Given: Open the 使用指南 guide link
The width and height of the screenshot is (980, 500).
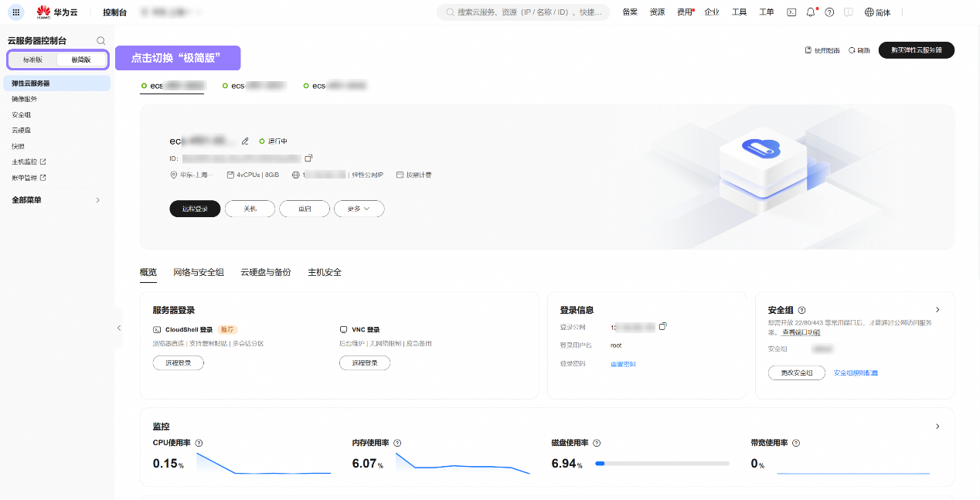Looking at the screenshot, I should (822, 50).
